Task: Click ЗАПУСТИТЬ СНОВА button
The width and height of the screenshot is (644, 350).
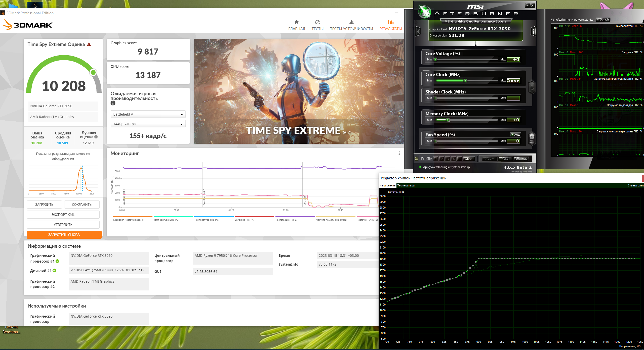Action: 64,235
